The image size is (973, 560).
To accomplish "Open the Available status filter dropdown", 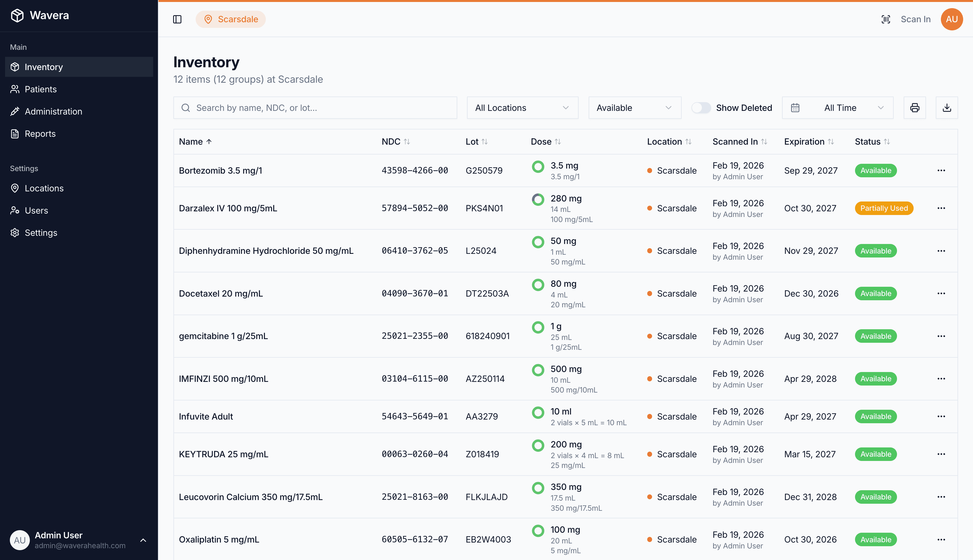I will pos(634,108).
